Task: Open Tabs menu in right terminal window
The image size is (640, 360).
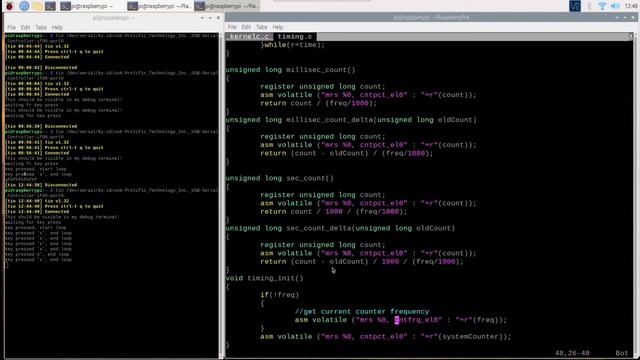Action: pos(262,27)
